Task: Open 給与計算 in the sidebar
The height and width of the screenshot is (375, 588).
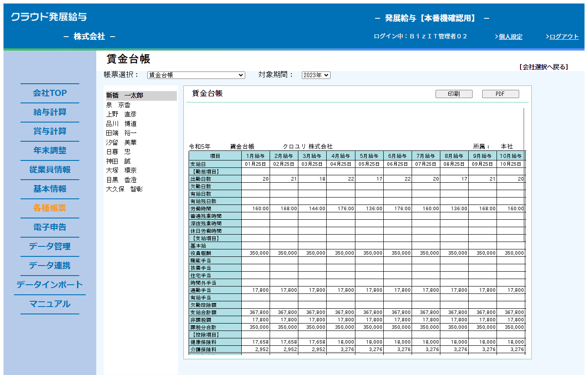Action: tap(50, 112)
